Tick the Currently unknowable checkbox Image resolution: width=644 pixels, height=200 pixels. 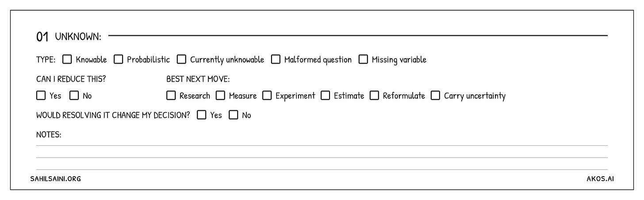click(181, 59)
